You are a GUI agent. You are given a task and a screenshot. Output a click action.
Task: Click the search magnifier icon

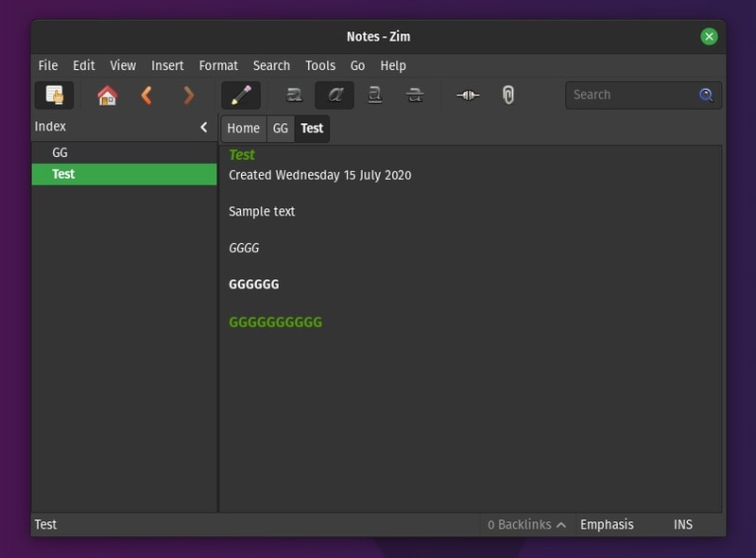(706, 96)
